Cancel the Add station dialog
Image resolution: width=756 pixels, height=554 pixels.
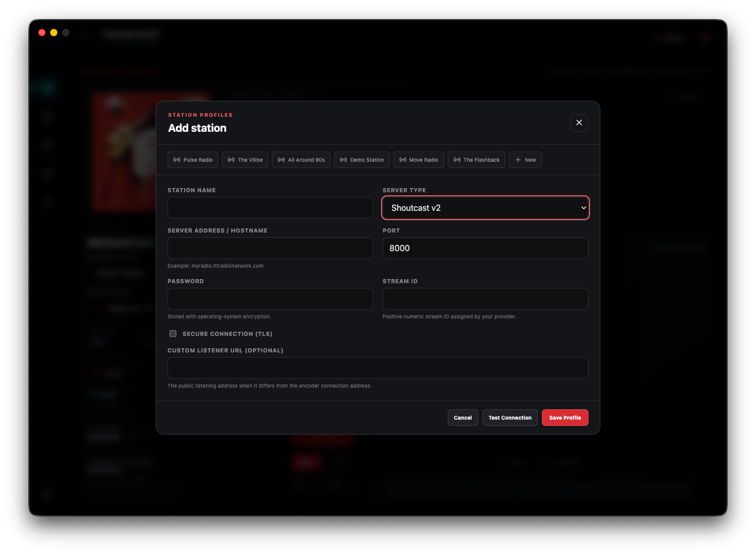point(463,418)
